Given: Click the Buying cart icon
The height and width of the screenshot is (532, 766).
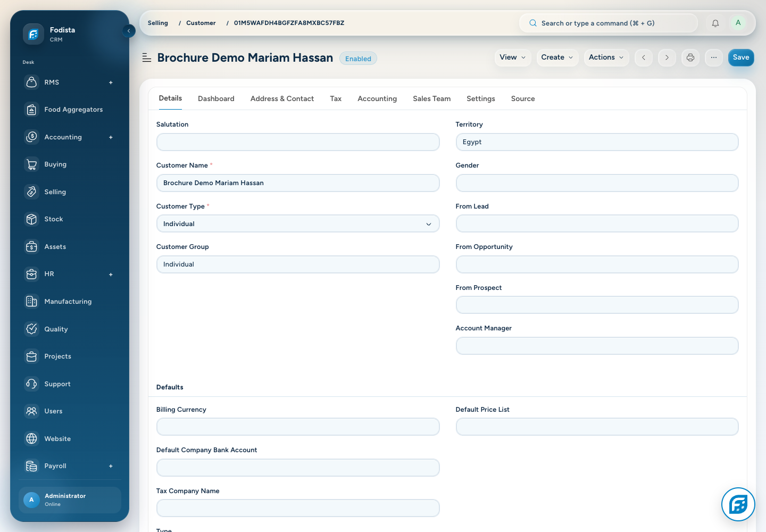Looking at the screenshot, I should 32,164.
